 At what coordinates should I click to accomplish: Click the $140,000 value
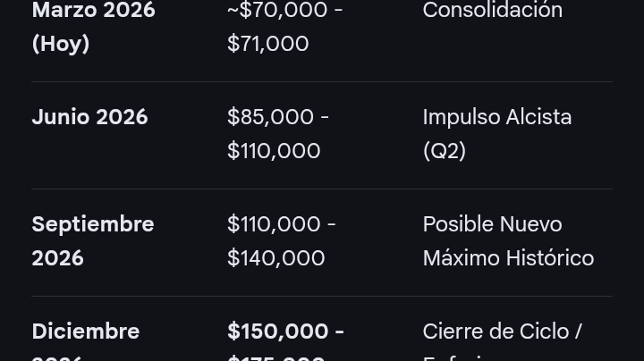tap(276, 258)
